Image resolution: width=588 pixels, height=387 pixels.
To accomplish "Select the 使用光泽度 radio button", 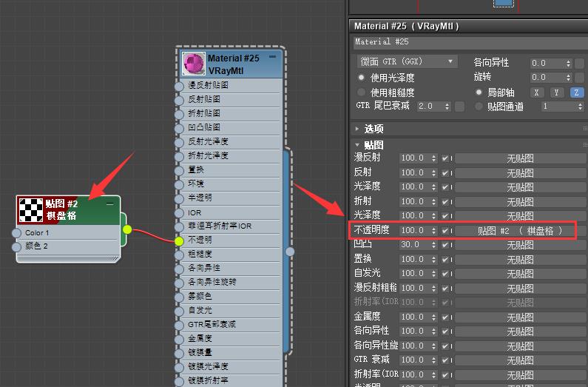I will click(x=361, y=78).
